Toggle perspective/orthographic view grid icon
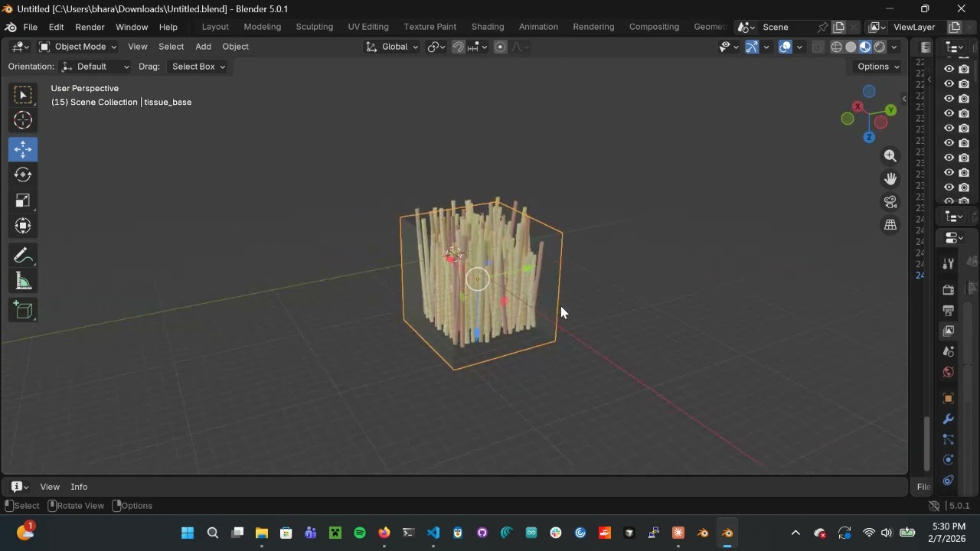 pyautogui.click(x=890, y=225)
